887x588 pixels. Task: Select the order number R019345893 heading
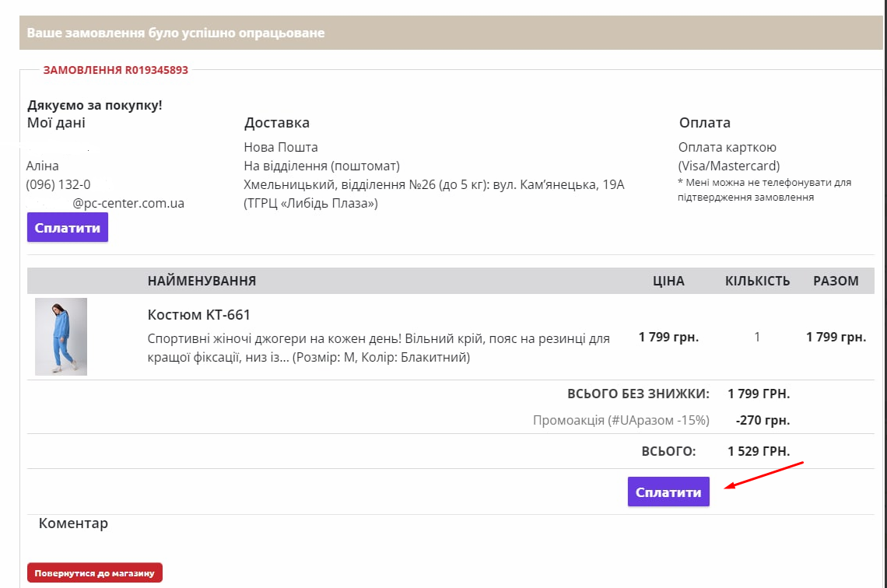[x=115, y=70]
